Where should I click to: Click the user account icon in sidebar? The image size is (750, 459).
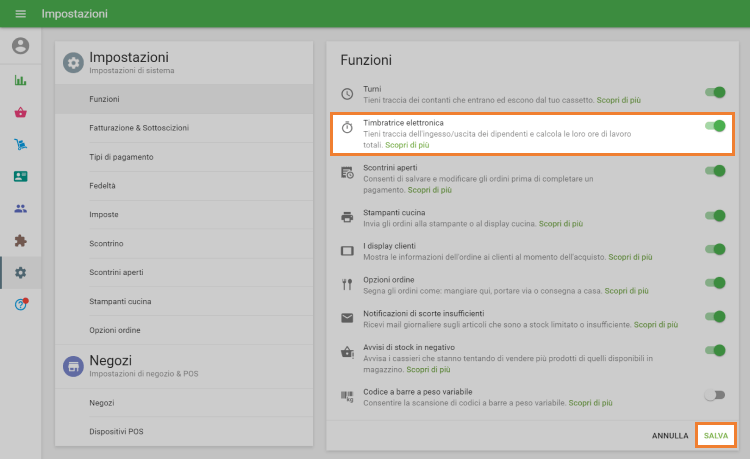pos(20,46)
